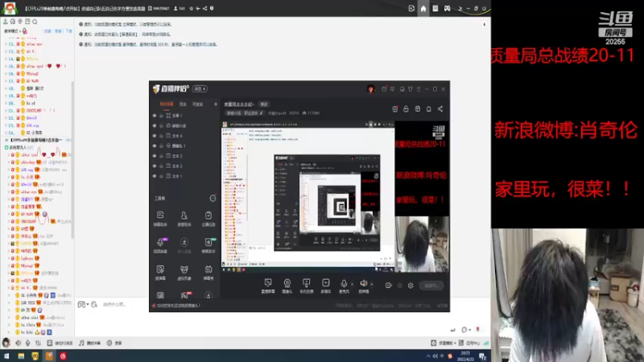644x362 pixels.
Task: Click the favorite star in channel title bar
Action: click(x=191, y=8)
